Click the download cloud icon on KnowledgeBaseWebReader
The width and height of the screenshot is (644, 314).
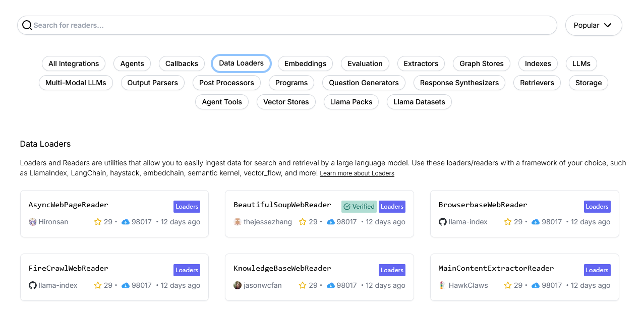click(x=331, y=285)
